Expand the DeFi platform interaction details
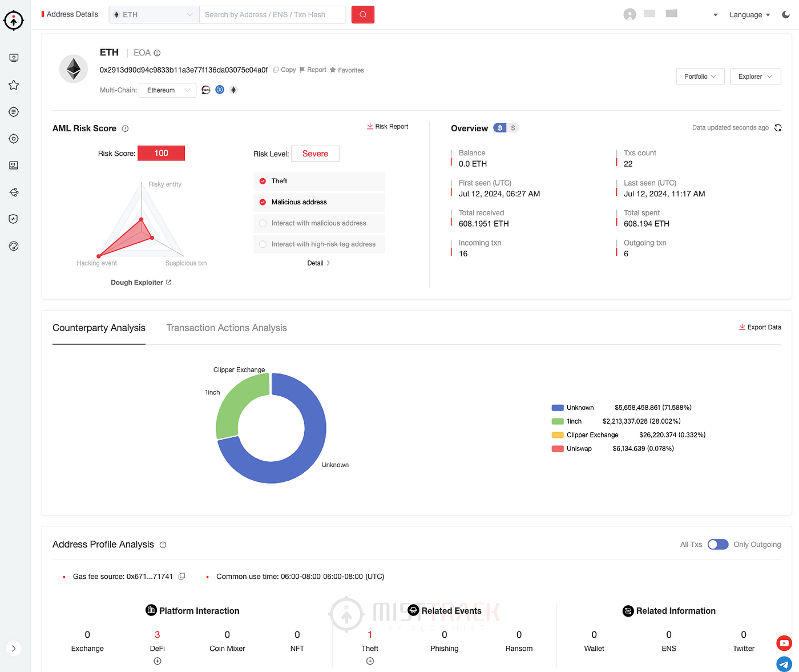 click(x=158, y=661)
